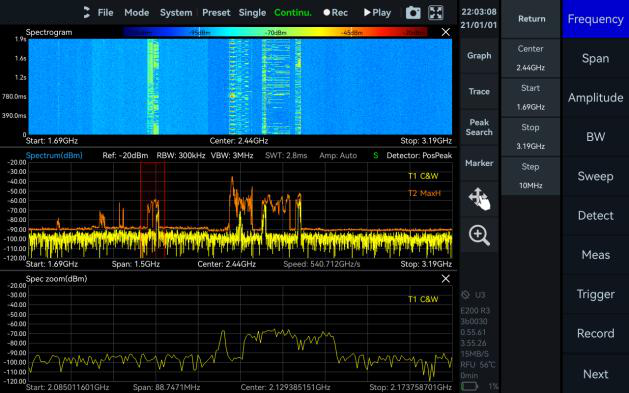
Task: Select the Sweep tab
Action: coord(595,176)
